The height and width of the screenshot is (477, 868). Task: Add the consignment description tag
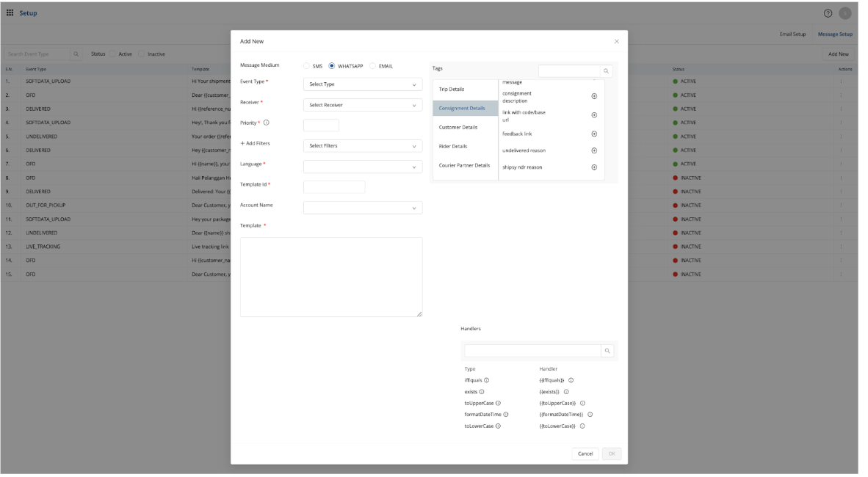click(594, 97)
